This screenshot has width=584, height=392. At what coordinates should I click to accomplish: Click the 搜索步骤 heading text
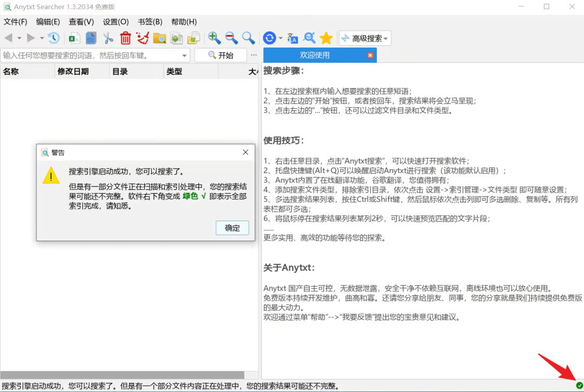[x=283, y=71]
